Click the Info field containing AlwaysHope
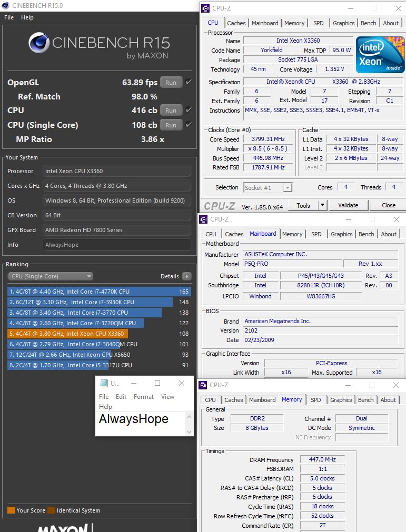 [117, 245]
